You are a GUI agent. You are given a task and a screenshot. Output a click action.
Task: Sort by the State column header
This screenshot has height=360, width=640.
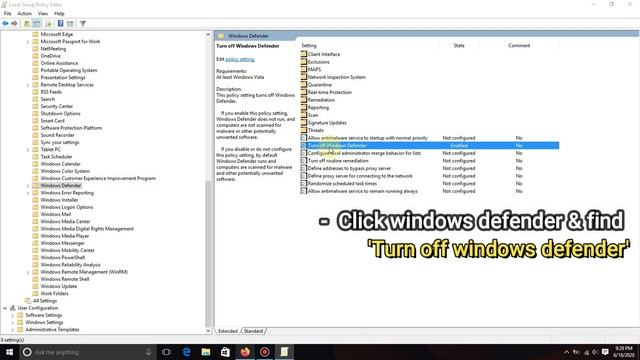tap(459, 45)
